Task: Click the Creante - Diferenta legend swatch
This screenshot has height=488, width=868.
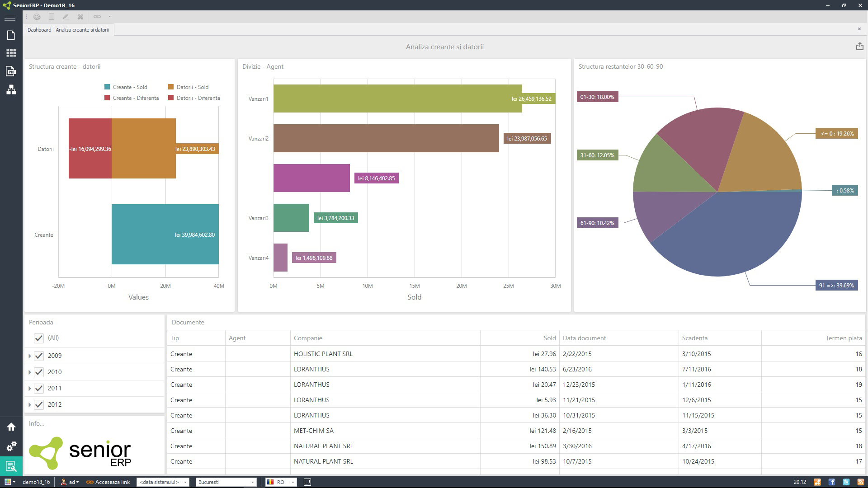Action: [x=107, y=98]
